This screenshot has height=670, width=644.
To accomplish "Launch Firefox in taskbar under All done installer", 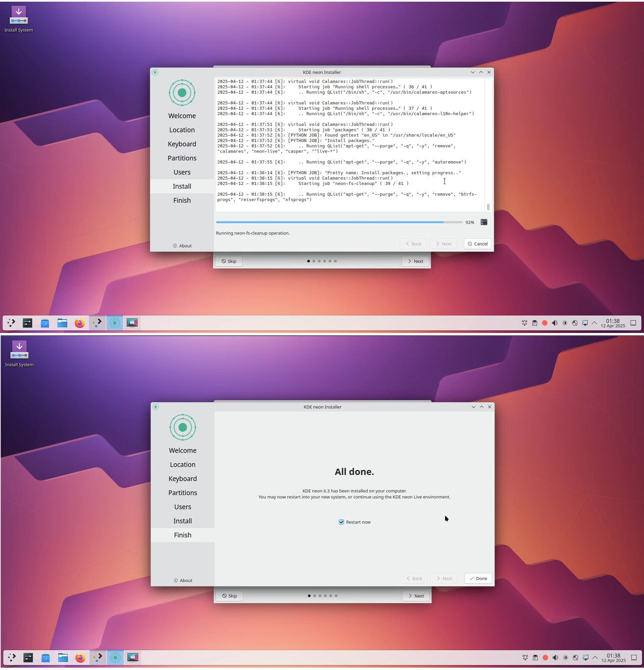I will coord(80,657).
